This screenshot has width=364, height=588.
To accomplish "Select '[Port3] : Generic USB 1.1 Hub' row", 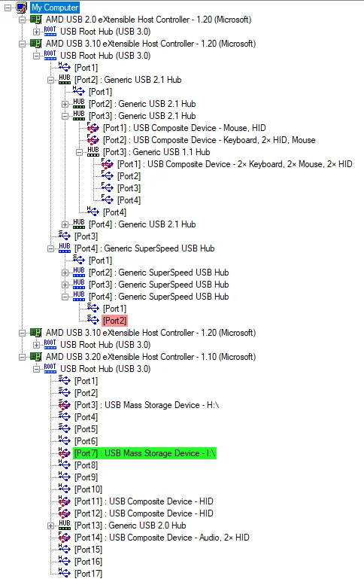I will (x=156, y=152).
